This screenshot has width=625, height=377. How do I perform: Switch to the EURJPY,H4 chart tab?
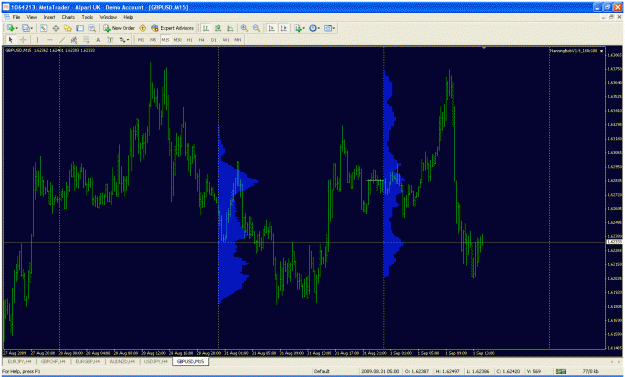coord(20,361)
